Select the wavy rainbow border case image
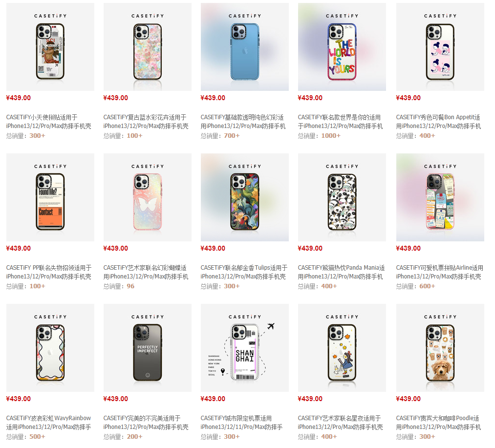 tap(50, 348)
